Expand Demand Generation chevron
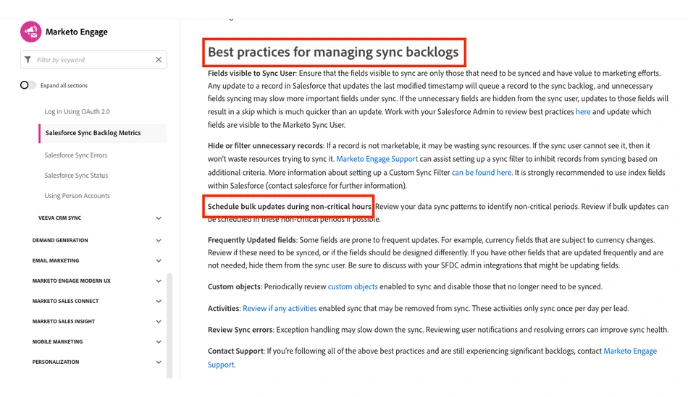 (158, 240)
